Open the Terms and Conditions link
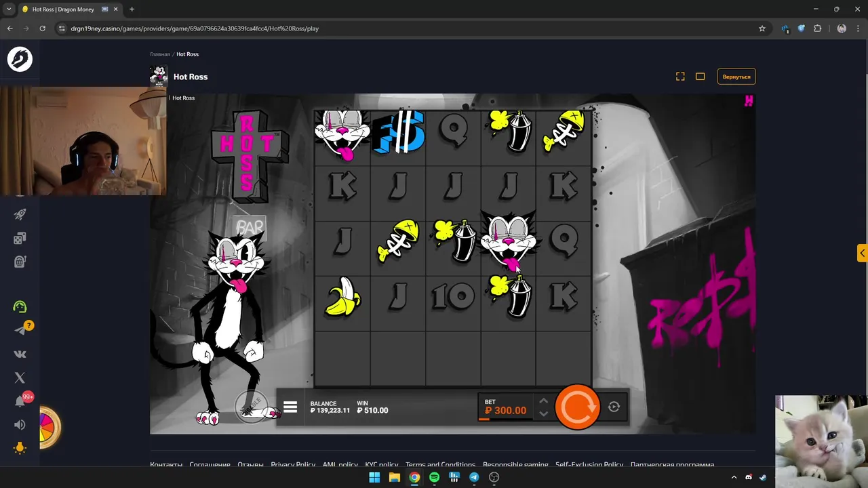Image resolution: width=868 pixels, height=488 pixels. coord(440,465)
